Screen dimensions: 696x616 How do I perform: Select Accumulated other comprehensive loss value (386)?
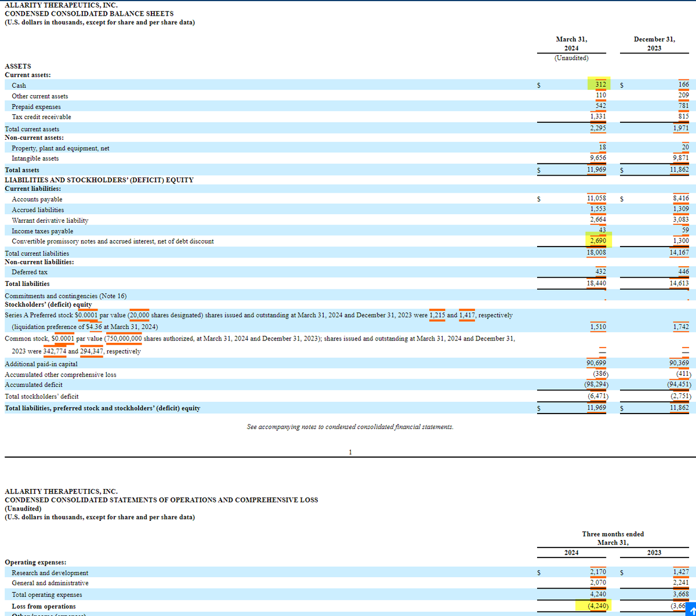tap(600, 375)
